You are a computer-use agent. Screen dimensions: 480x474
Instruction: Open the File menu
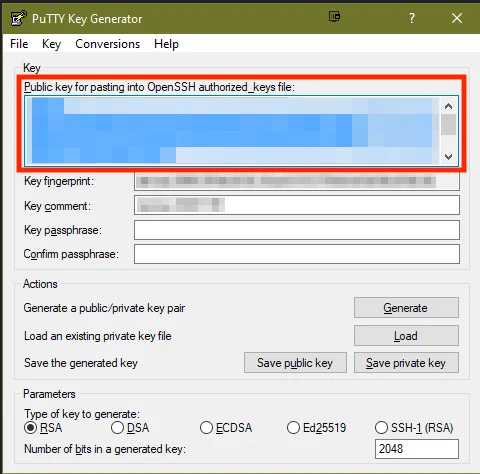coord(19,44)
